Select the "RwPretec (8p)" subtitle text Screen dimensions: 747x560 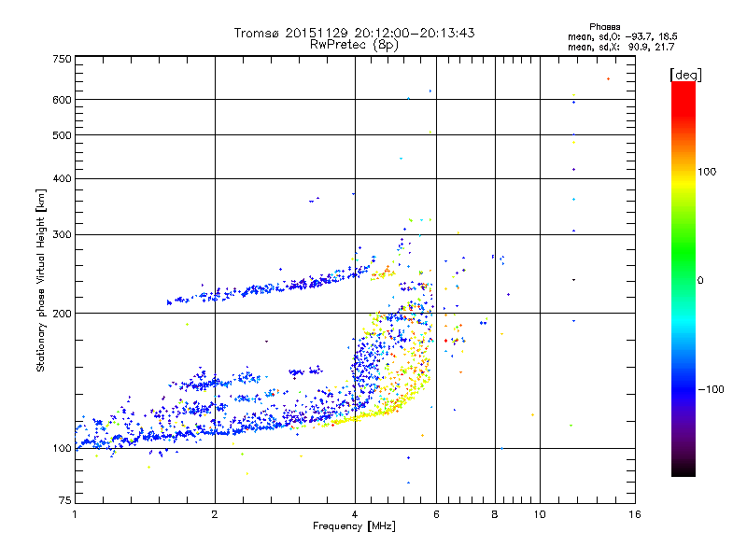click(x=354, y=45)
